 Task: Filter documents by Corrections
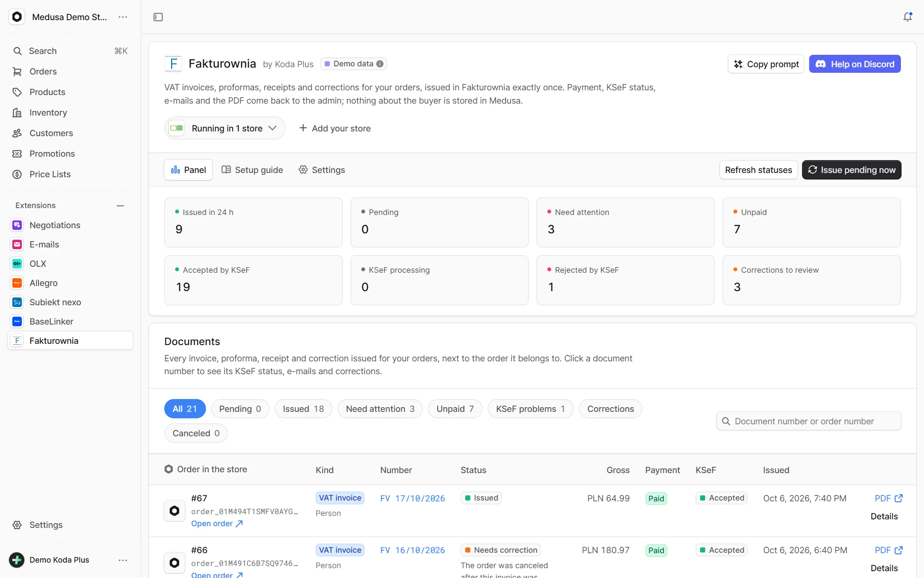coord(610,409)
